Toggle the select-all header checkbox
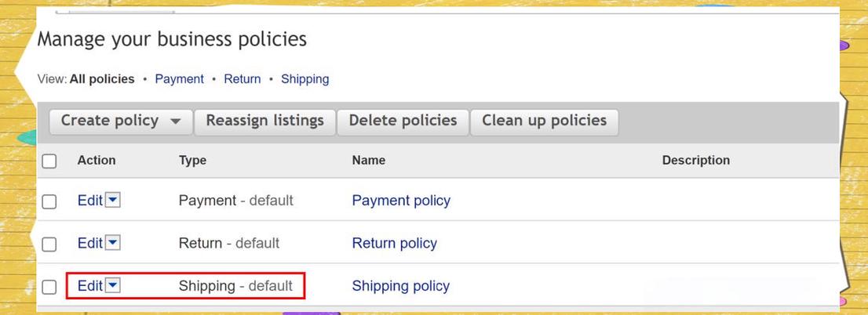Viewport: 868px width, 315px height. 49,161
